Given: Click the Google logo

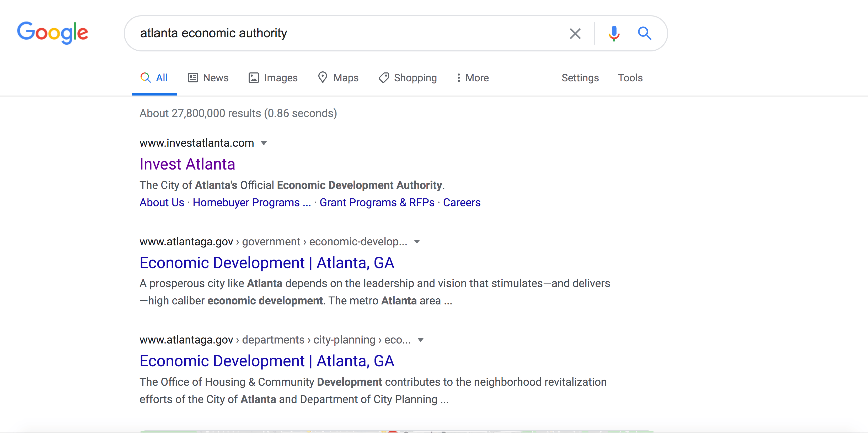Looking at the screenshot, I should tap(52, 33).
